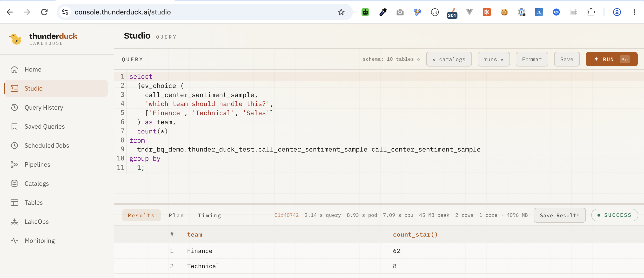Switch to the Plan tab
Viewport: 644px width, 278px height.
pyautogui.click(x=176, y=215)
